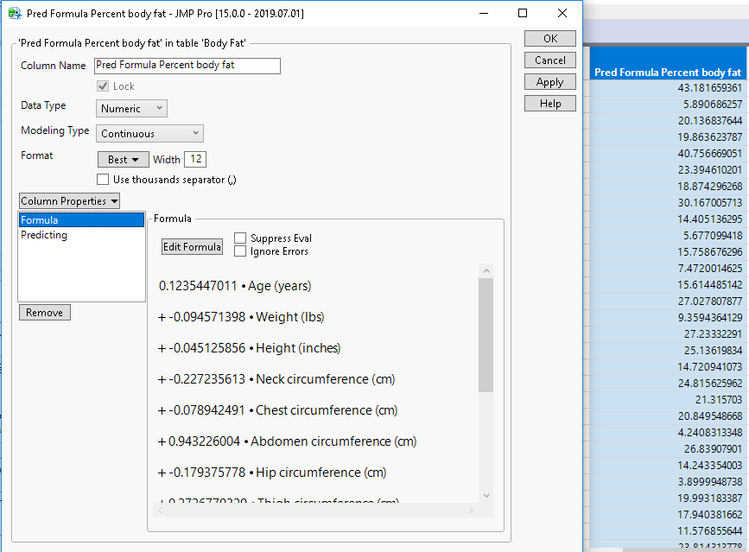Click the Width value field

point(195,159)
